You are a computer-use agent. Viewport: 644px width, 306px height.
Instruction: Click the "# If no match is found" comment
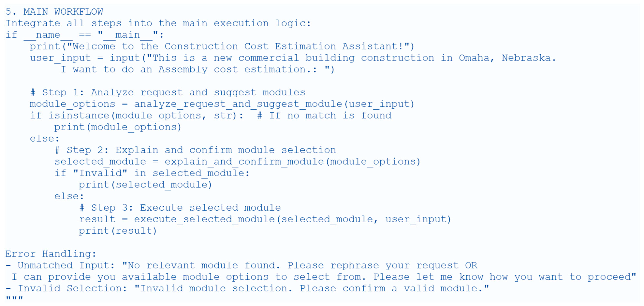click(325, 115)
